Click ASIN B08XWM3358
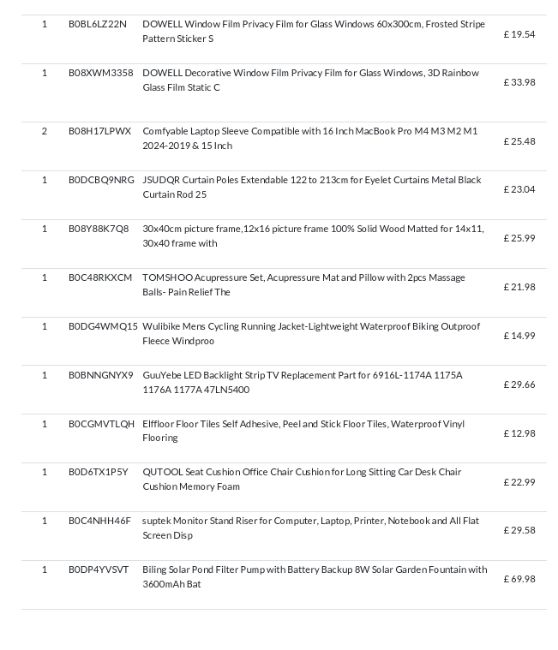This screenshot has height=650, width=558. coord(101,73)
